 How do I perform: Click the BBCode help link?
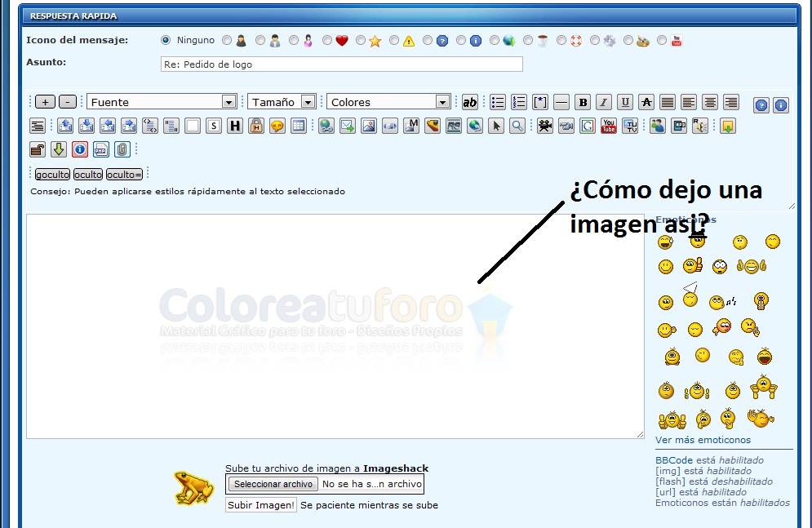[x=673, y=460]
